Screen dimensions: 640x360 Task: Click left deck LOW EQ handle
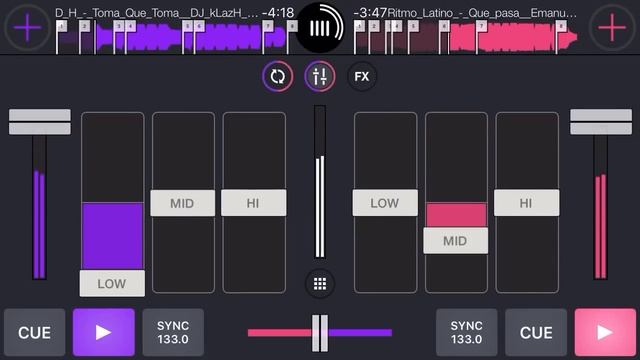point(112,283)
